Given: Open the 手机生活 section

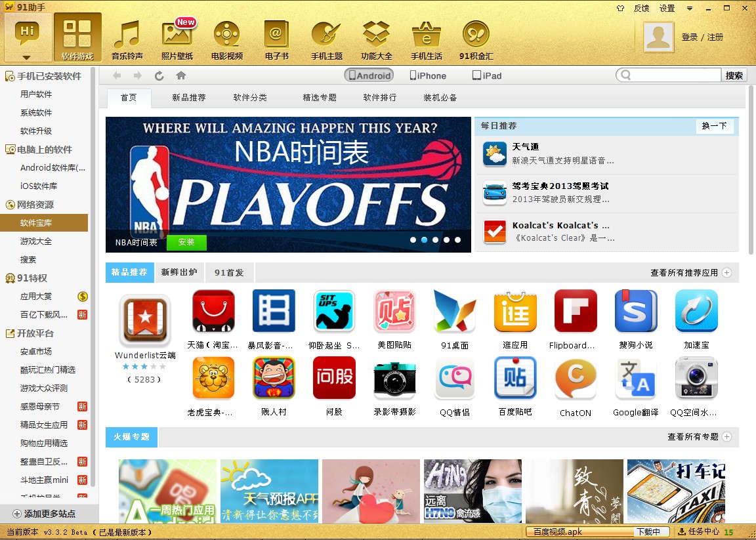Looking at the screenshot, I should (426, 39).
